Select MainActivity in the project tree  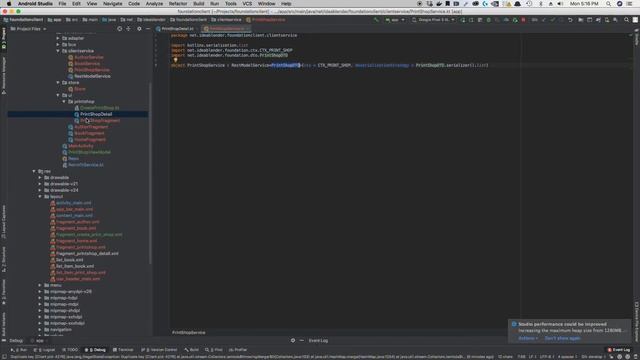tap(81, 146)
